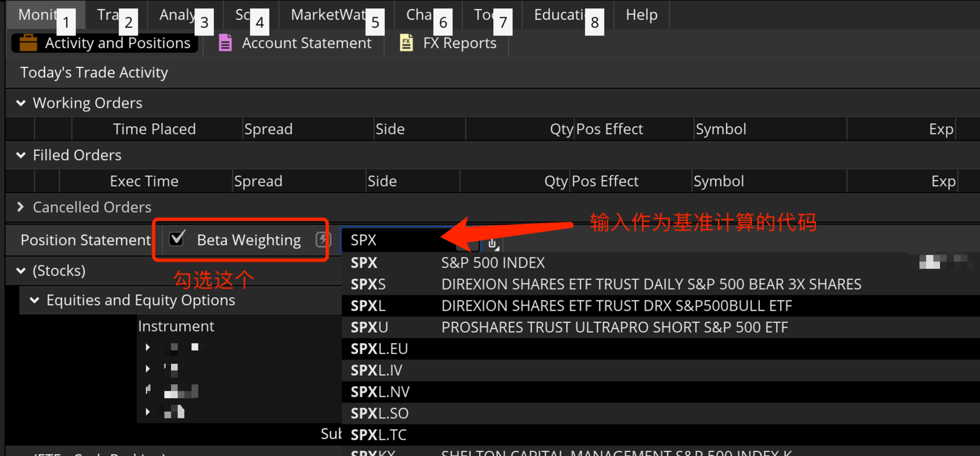Collapse the (Stocks) group
The image size is (980, 456).
21,271
